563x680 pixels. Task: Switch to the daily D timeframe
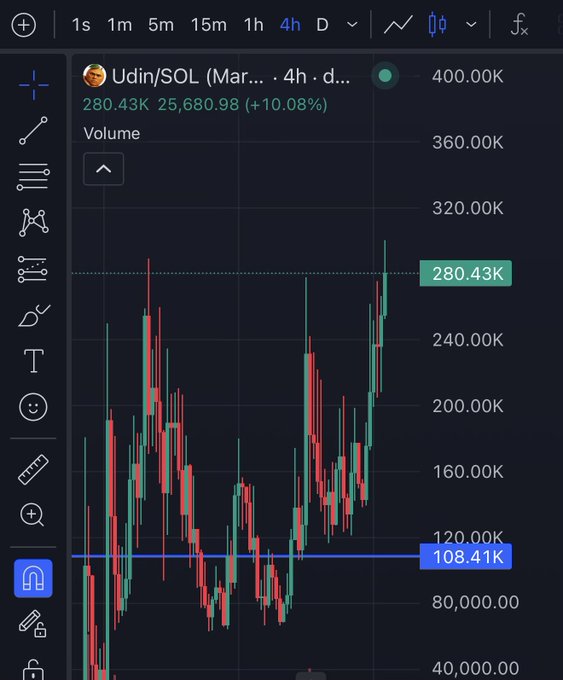coord(322,25)
